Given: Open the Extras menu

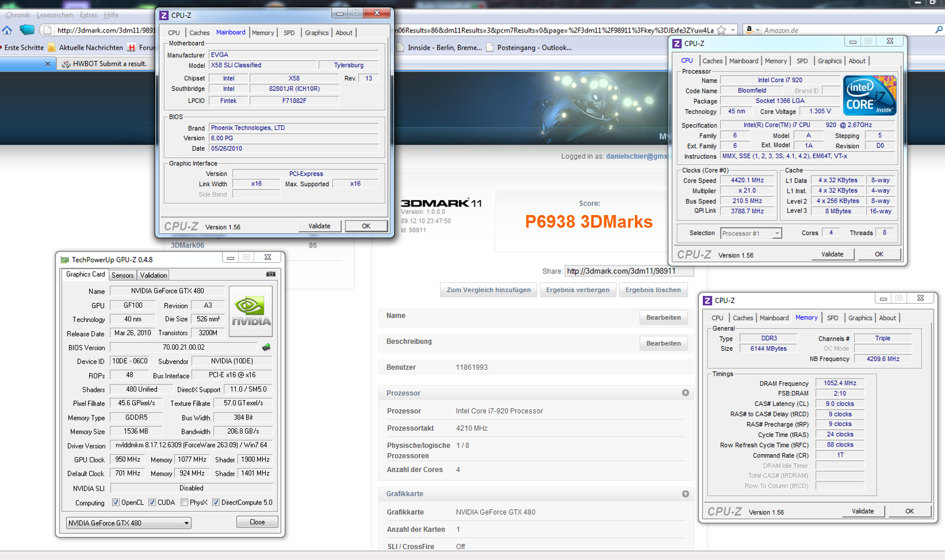Looking at the screenshot, I should tap(89, 15).
